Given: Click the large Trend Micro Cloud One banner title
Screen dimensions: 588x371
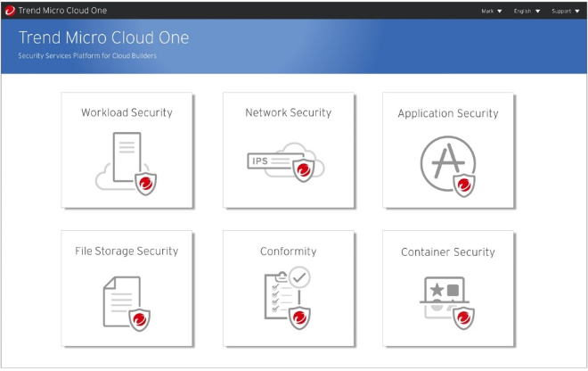Looking at the screenshot, I should (104, 37).
